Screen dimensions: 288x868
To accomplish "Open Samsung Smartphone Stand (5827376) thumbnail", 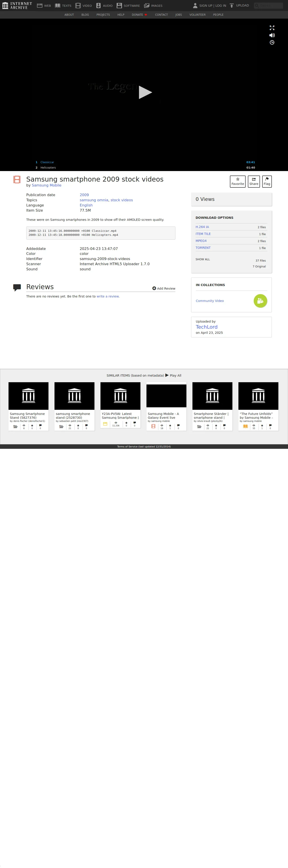I will click(28, 396).
